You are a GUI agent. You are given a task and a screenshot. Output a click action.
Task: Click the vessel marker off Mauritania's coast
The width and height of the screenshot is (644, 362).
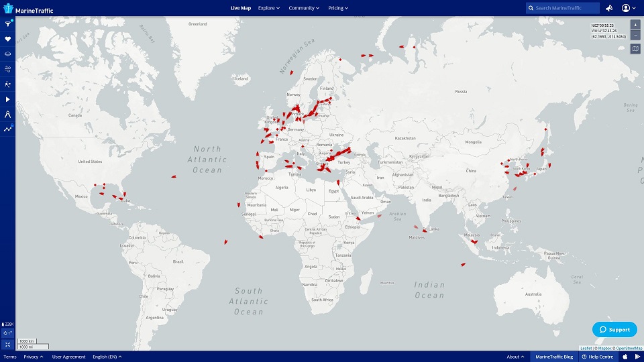coord(238,204)
